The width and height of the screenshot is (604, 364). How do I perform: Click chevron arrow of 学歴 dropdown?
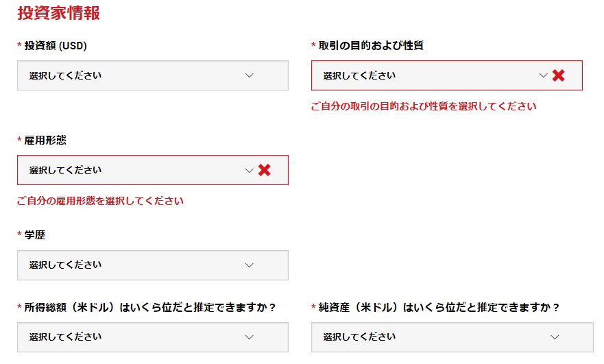[250, 265]
